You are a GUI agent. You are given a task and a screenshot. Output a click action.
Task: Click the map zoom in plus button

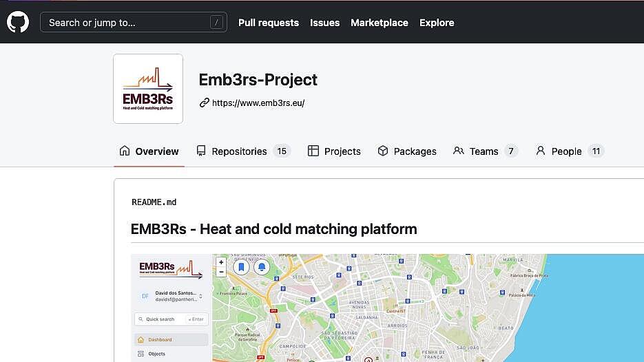(221, 262)
